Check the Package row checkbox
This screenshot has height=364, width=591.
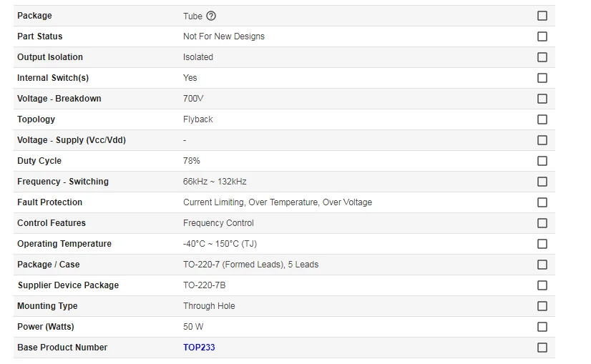542,16
